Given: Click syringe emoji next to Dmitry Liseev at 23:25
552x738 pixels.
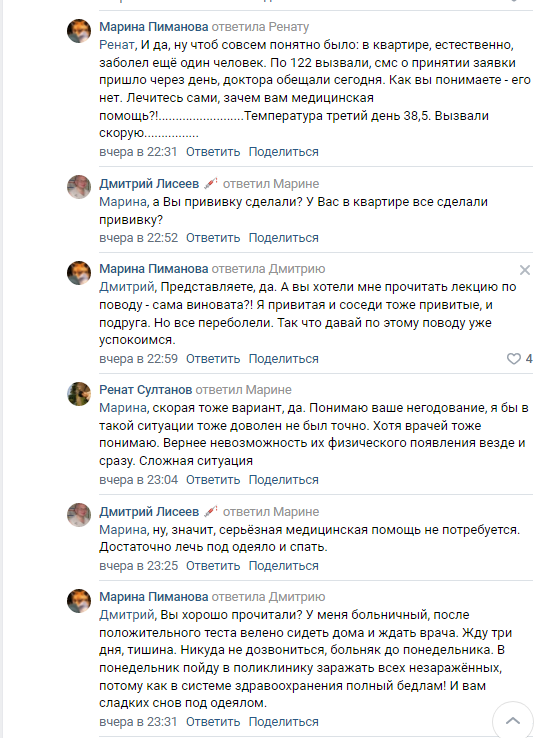Looking at the screenshot, I should click(x=210, y=511).
